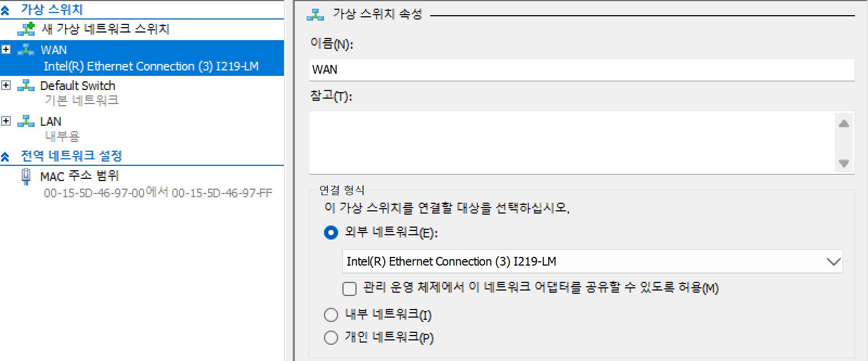Click the LAN switch network icon
The height and width of the screenshot is (361, 868).
tap(26, 121)
